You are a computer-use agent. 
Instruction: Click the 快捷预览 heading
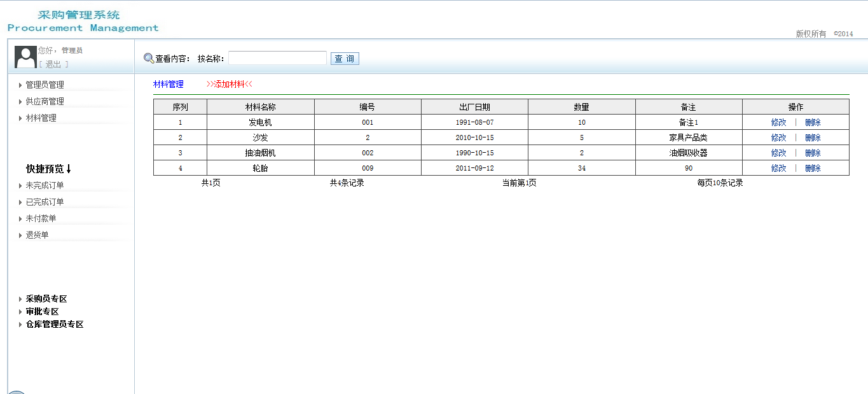pos(49,169)
